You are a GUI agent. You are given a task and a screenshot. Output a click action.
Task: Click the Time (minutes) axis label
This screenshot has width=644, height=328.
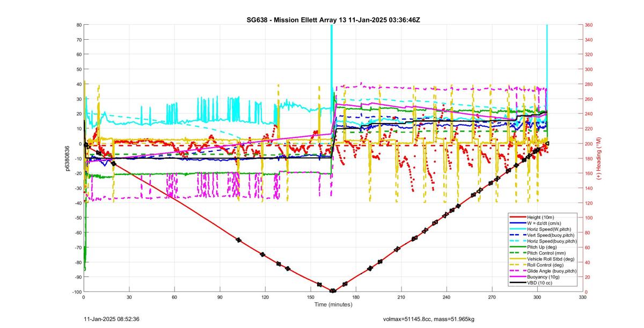pyautogui.click(x=333, y=304)
